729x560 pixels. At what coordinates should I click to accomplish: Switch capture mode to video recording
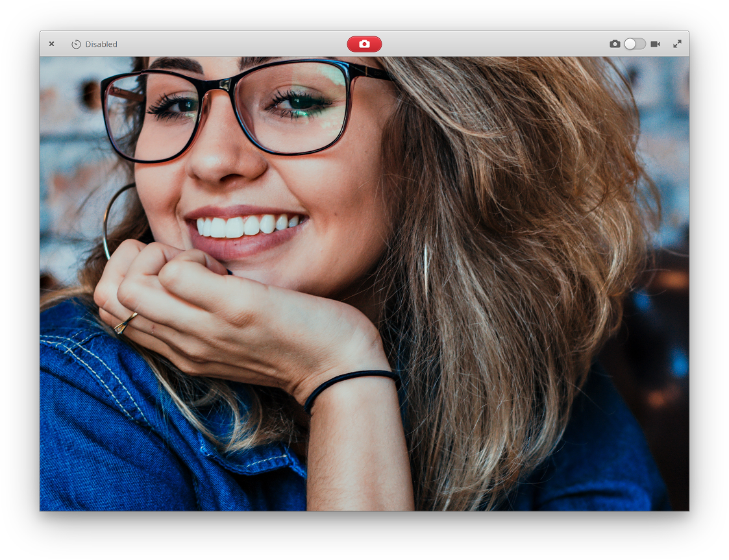coord(634,43)
